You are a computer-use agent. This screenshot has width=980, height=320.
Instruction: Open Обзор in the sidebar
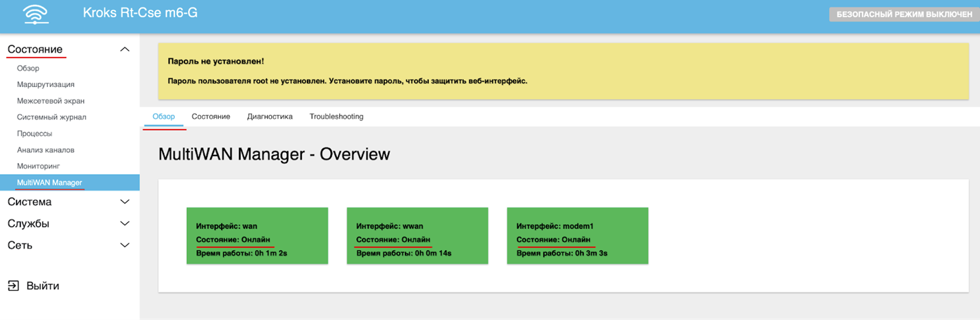click(28, 68)
